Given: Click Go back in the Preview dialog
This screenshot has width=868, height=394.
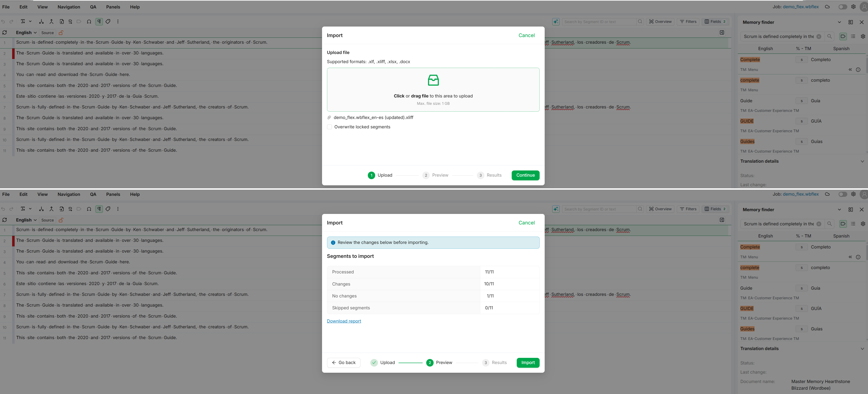Looking at the screenshot, I should point(344,363).
